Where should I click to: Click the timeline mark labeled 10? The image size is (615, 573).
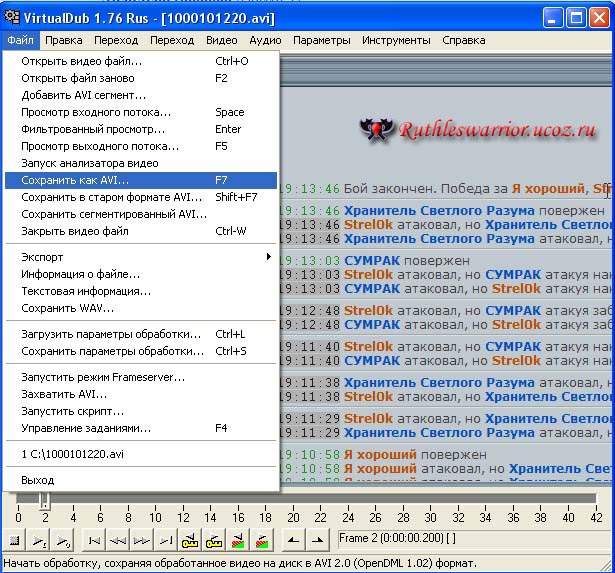tap(155, 518)
